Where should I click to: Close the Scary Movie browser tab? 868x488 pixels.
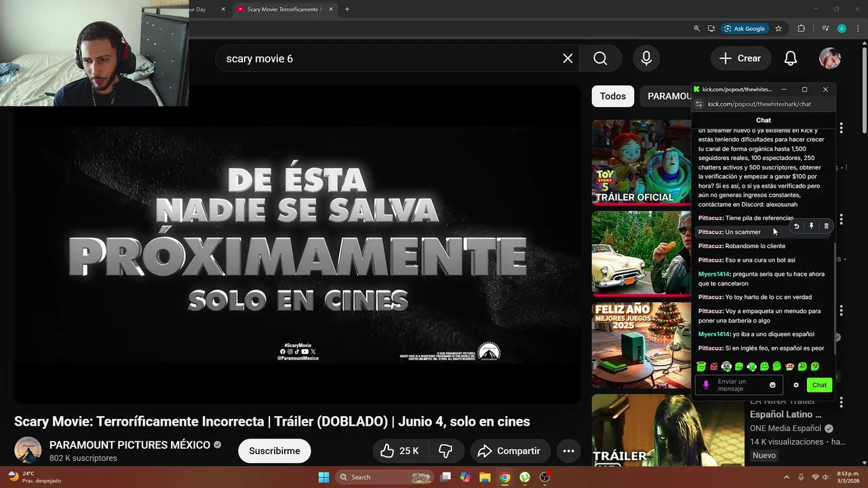click(x=331, y=9)
